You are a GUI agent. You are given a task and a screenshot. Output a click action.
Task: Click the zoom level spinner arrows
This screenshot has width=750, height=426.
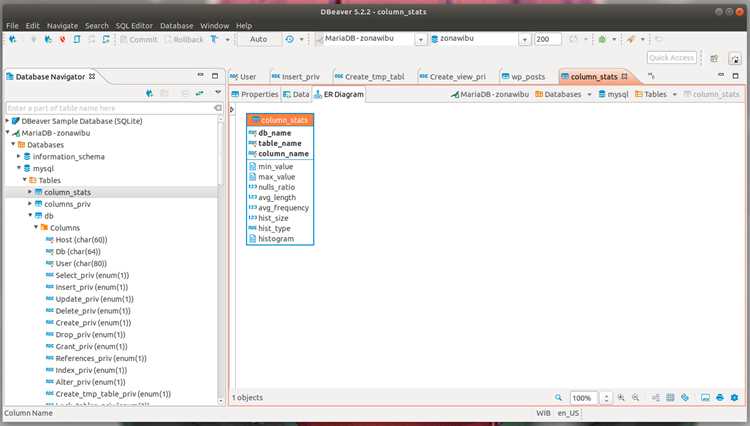606,398
